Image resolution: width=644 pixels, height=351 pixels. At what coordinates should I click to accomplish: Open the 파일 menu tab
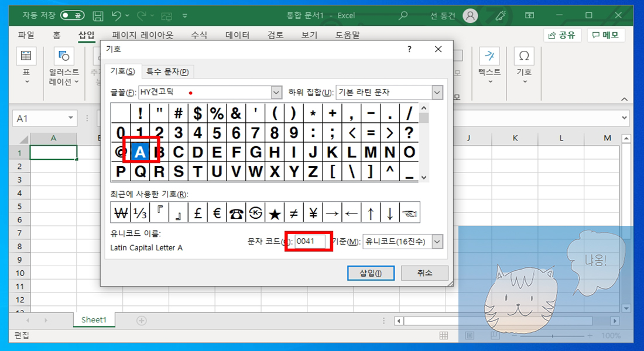[26, 35]
